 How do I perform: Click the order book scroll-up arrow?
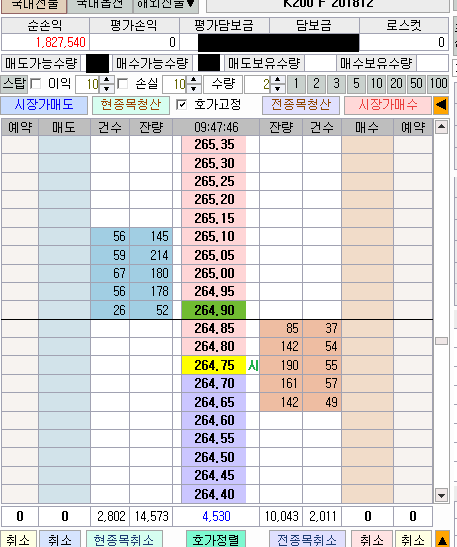point(441,127)
